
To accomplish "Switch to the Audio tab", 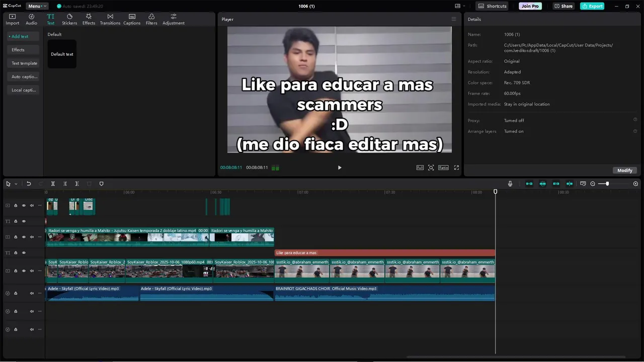I will (31, 19).
